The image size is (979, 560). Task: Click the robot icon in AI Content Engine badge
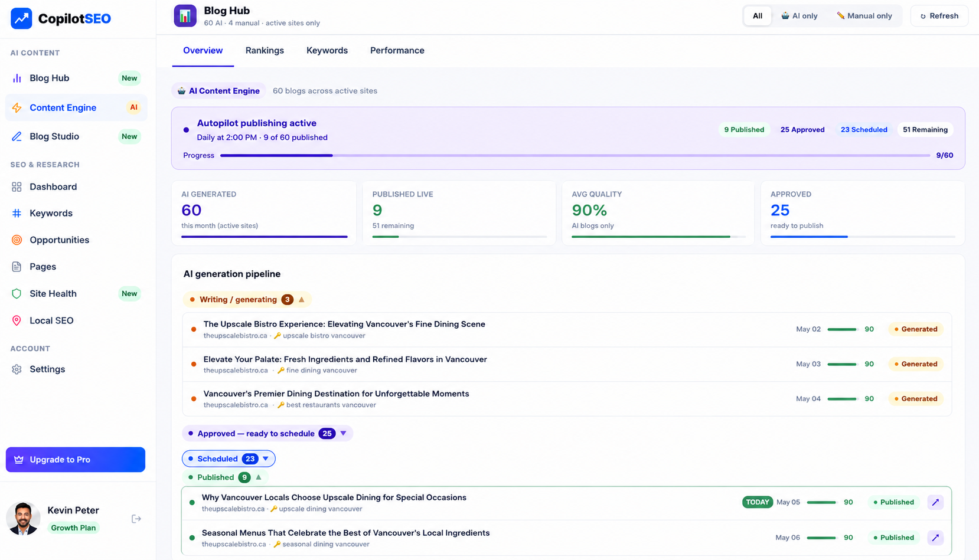tap(181, 91)
